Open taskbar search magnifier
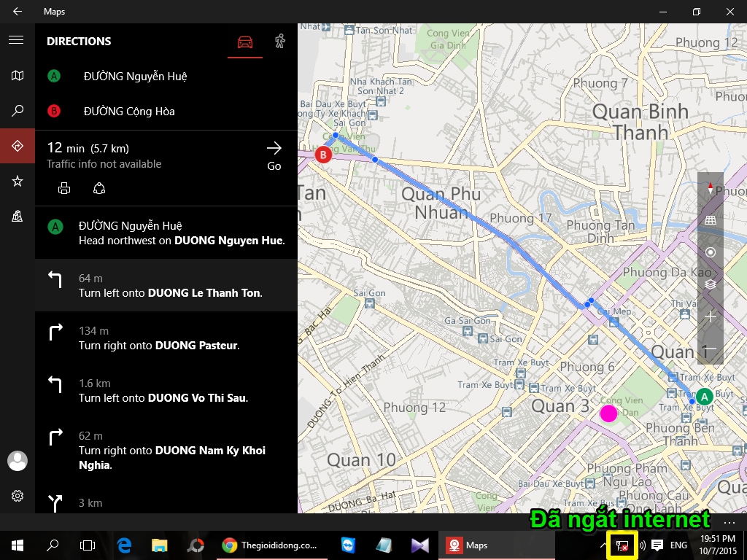Image resolution: width=747 pixels, height=560 pixels. coord(53,545)
